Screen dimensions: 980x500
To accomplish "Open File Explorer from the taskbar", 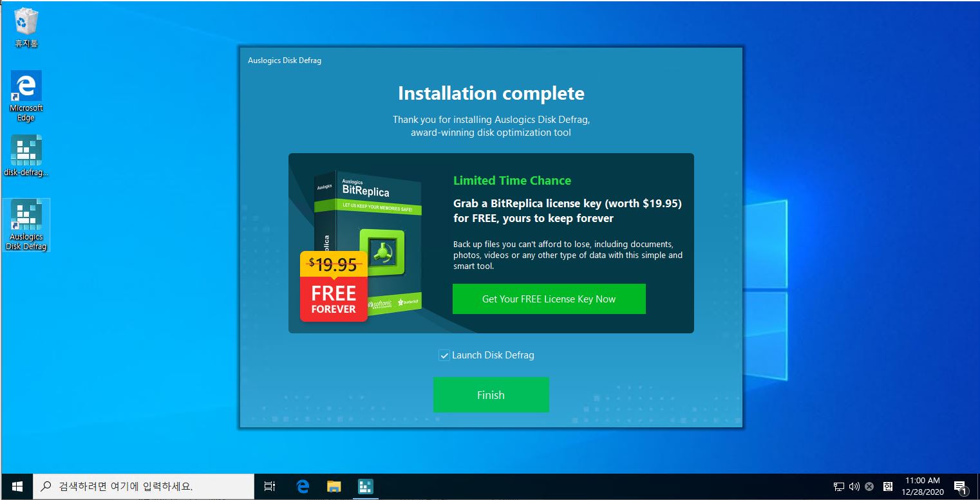I will coord(334,486).
